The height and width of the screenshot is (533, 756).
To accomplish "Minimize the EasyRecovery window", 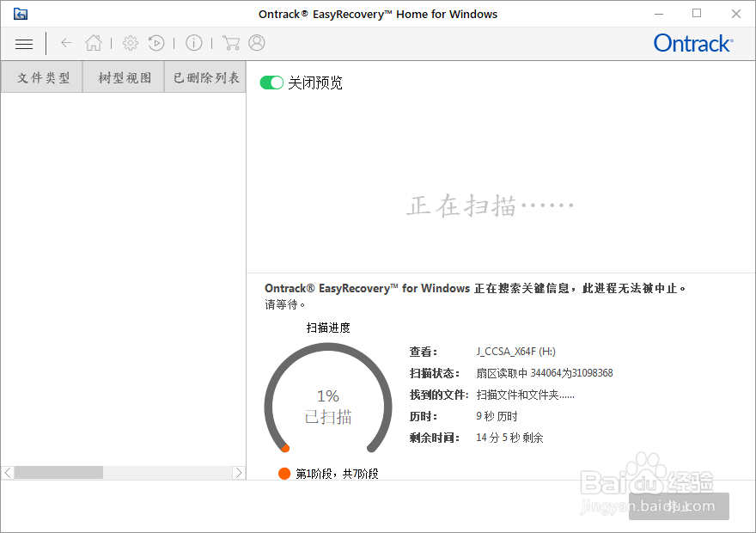I will (659, 14).
